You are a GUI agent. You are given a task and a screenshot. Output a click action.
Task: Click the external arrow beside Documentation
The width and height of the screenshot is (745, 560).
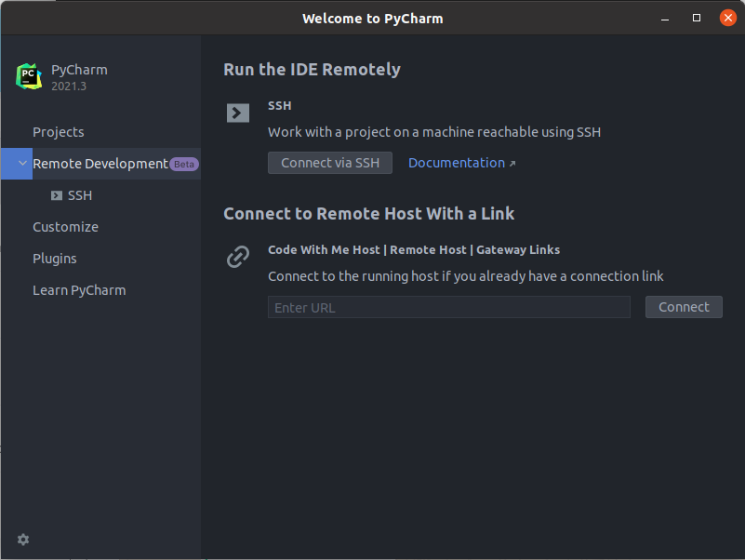pos(512,164)
